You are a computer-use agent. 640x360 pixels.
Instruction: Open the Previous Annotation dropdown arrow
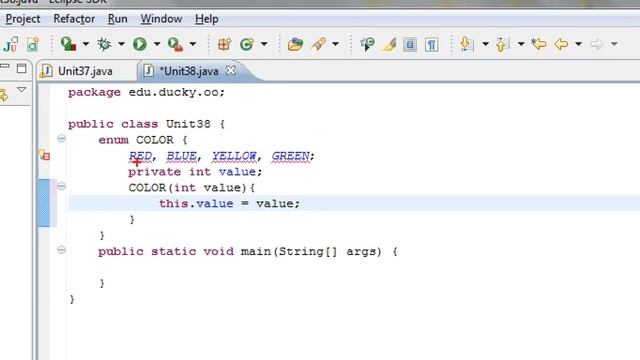pyautogui.click(x=521, y=44)
